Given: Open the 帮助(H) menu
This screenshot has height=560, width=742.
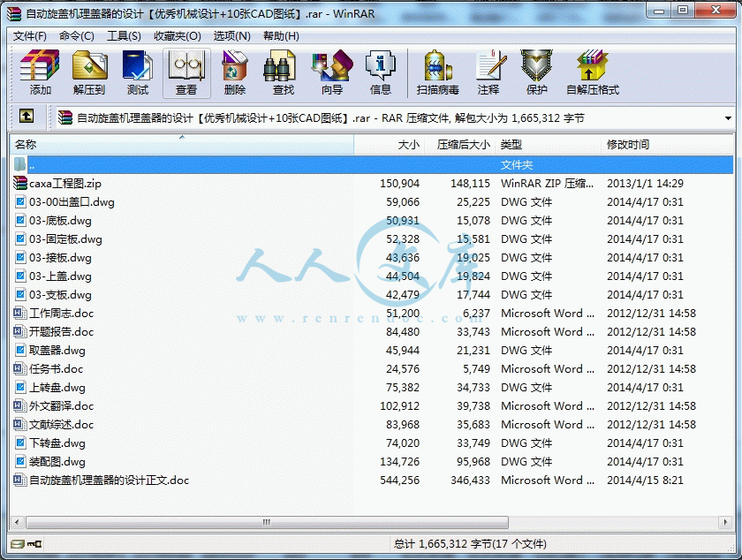Looking at the screenshot, I should [281, 36].
